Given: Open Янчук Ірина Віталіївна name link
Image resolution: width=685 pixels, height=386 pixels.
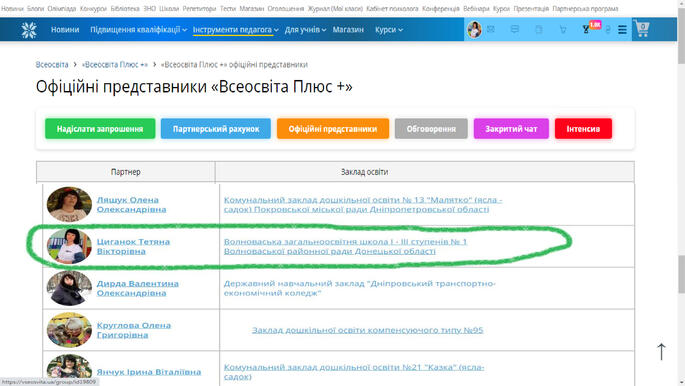Looking at the screenshot, I should coord(149,372).
